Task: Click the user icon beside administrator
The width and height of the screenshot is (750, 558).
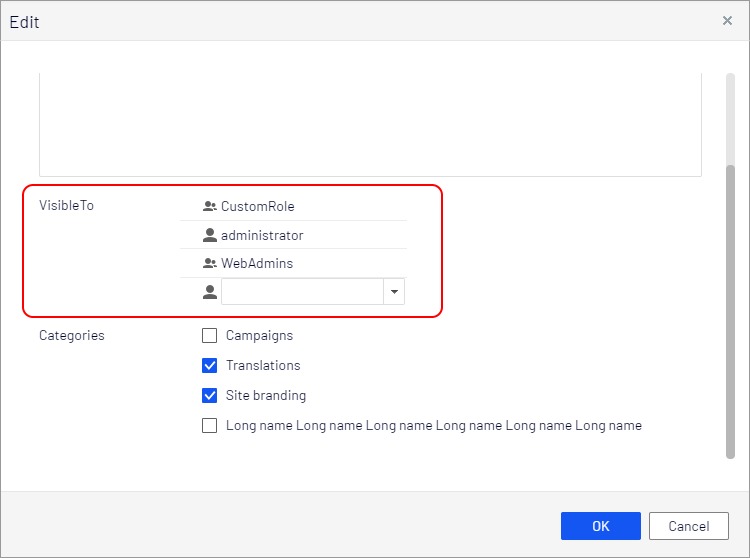Action: point(209,236)
